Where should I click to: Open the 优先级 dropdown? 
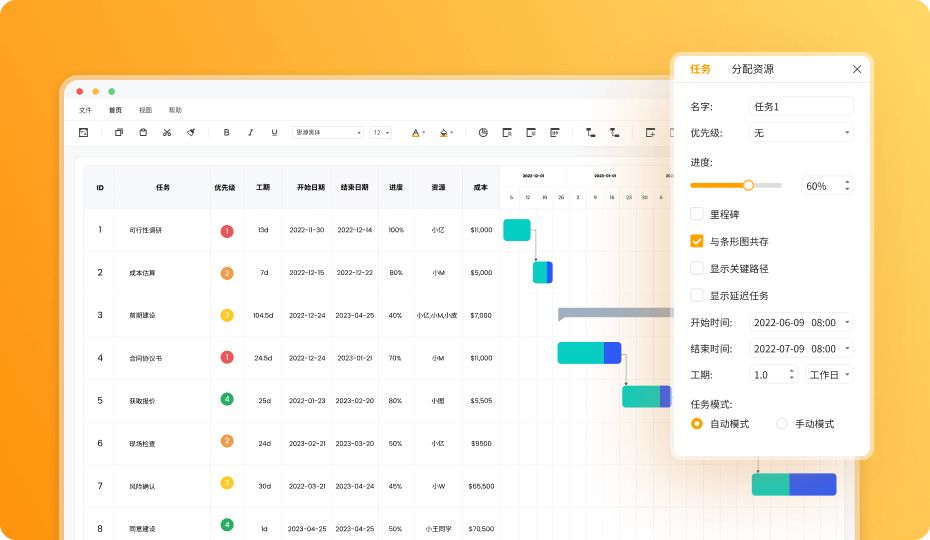[x=801, y=133]
